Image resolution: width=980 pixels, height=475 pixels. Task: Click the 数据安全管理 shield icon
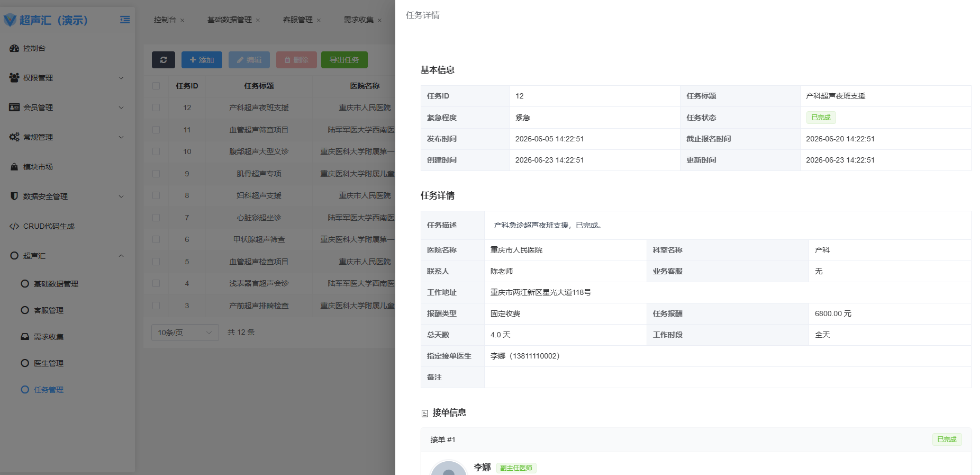click(x=14, y=196)
